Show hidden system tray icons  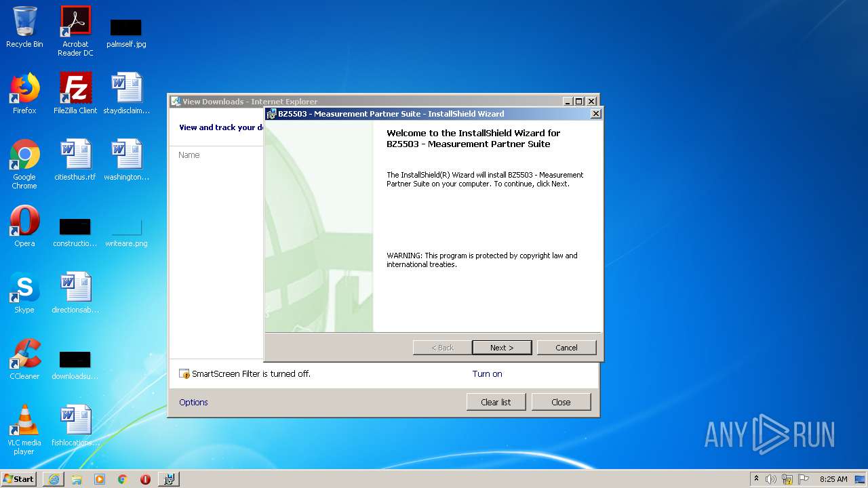pyautogui.click(x=756, y=479)
